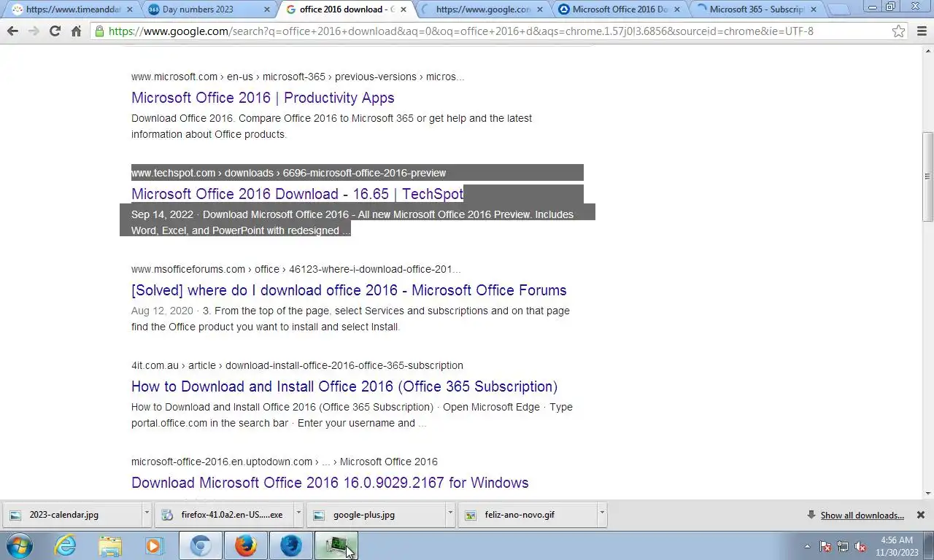
Task: Open Firefox from the taskbar
Action: click(x=246, y=545)
